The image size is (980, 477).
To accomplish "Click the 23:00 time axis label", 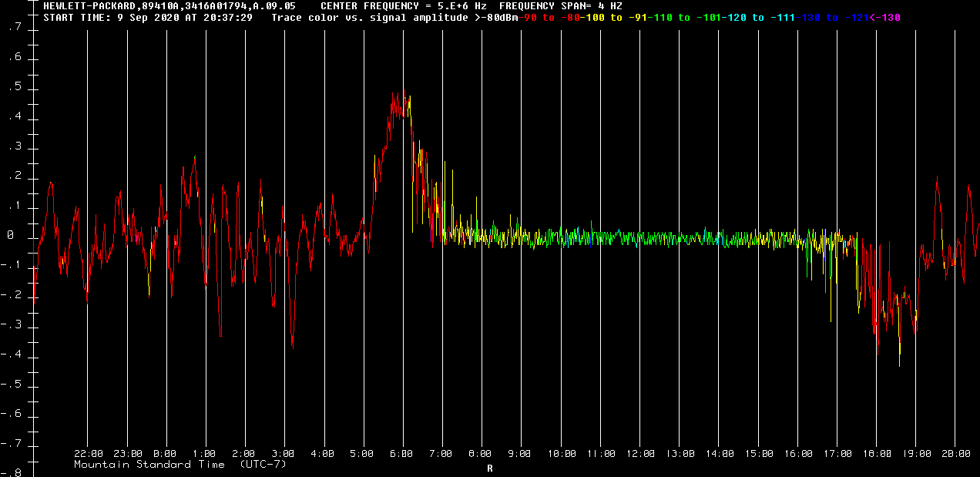I will click(x=128, y=454).
